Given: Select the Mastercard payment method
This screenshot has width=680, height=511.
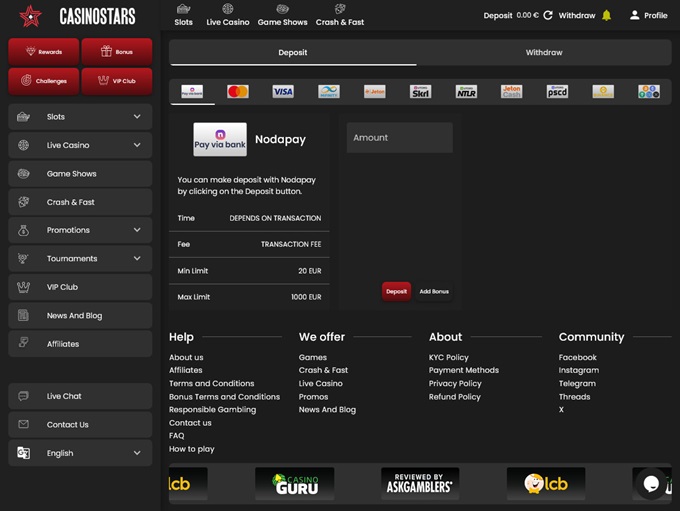Looking at the screenshot, I should (237, 91).
